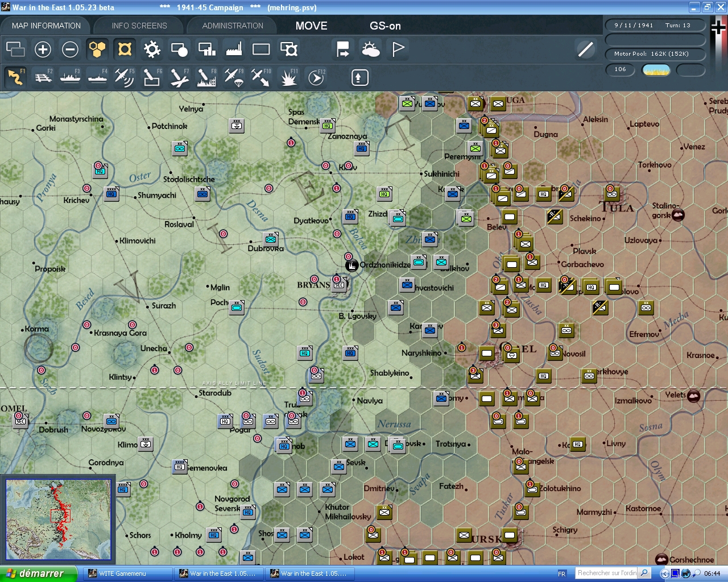Viewport: 728px width, 582px height.
Task: Select F7 bomb airfield mode
Action: [x=179, y=77]
